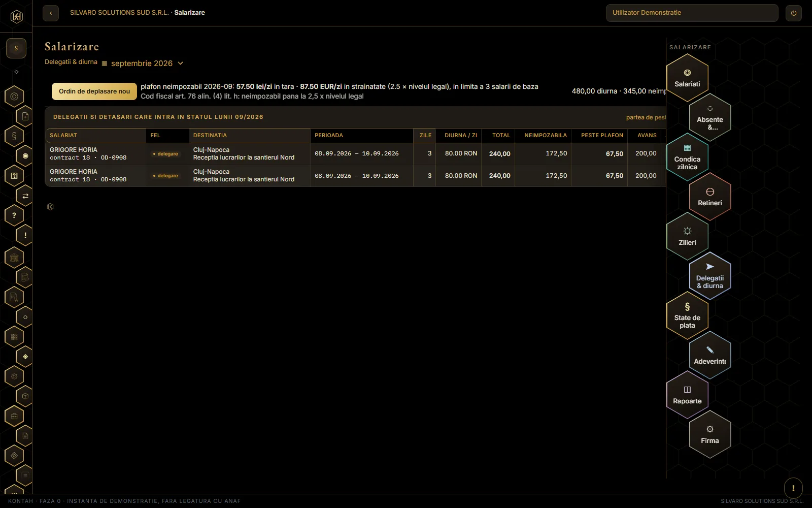Image resolution: width=812 pixels, height=508 pixels.
Task: Click the DESTINATIA column header
Action: (250, 135)
